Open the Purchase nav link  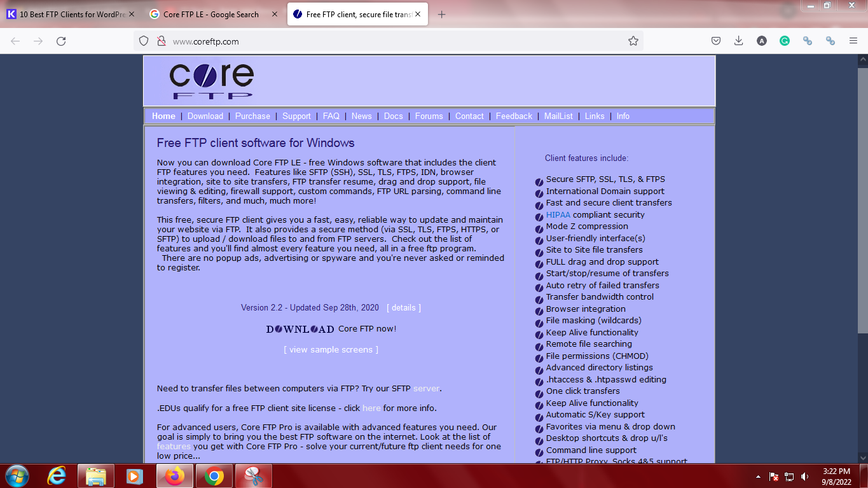click(x=252, y=116)
